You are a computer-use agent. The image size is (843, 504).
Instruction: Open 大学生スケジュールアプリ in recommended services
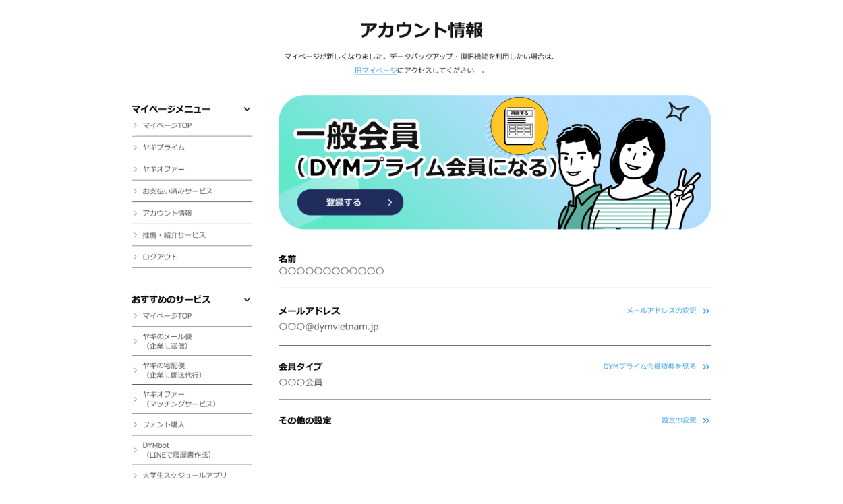pyautogui.click(x=184, y=476)
